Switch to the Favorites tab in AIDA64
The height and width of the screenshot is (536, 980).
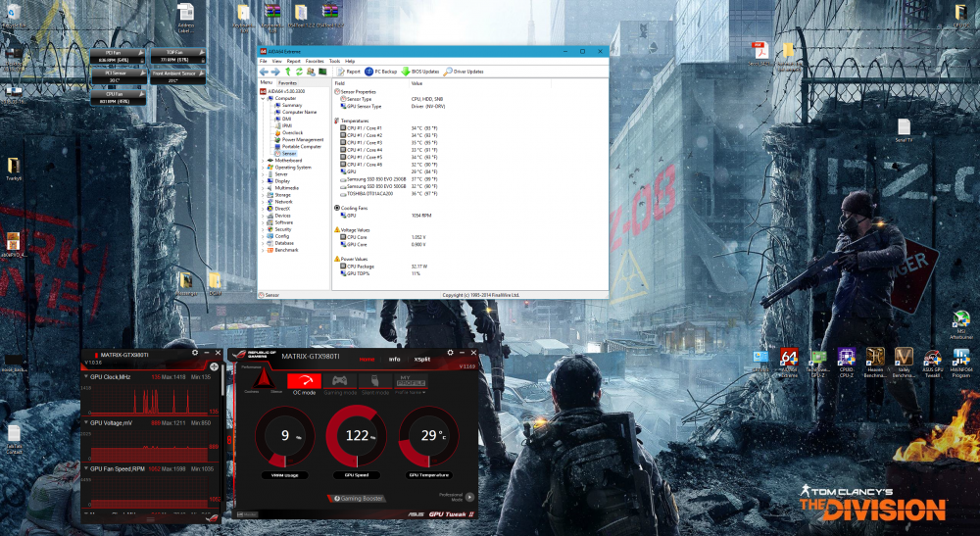click(x=287, y=82)
